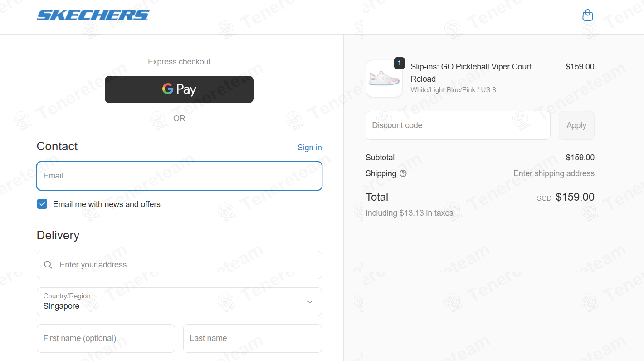Click the Skechers logo
The height and width of the screenshot is (361, 644).
[x=93, y=15]
